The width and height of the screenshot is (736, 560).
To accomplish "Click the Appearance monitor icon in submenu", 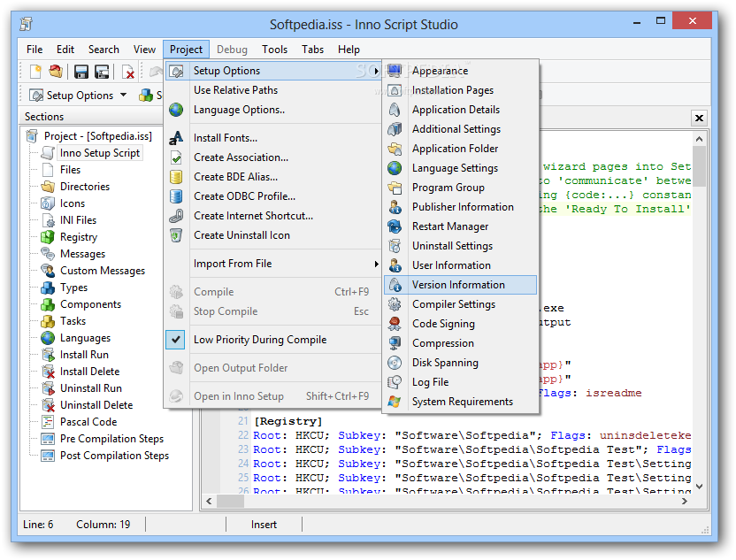I will 395,71.
